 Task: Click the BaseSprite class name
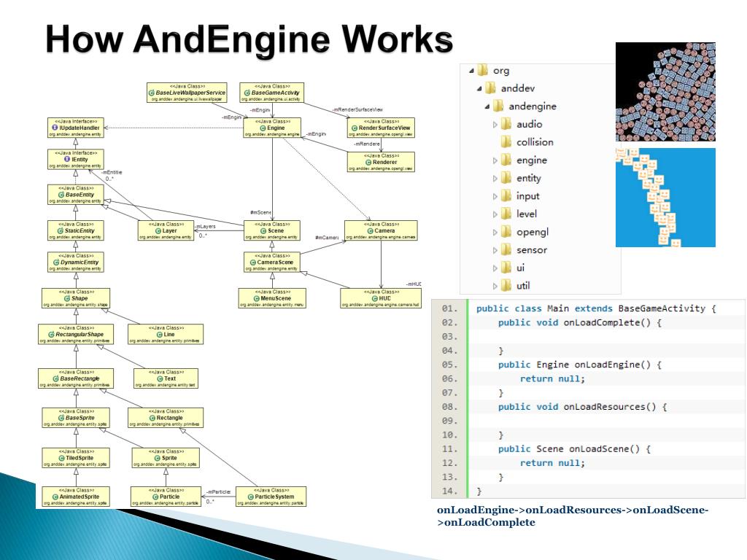tap(80, 418)
